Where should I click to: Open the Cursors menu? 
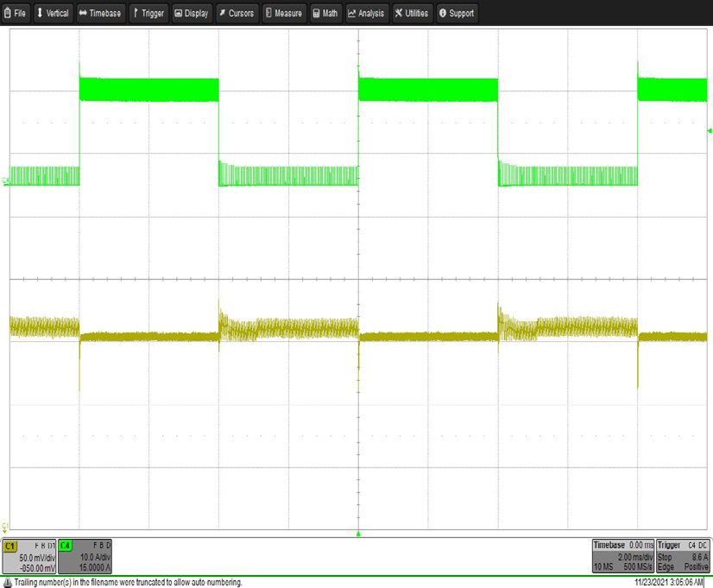pos(237,13)
